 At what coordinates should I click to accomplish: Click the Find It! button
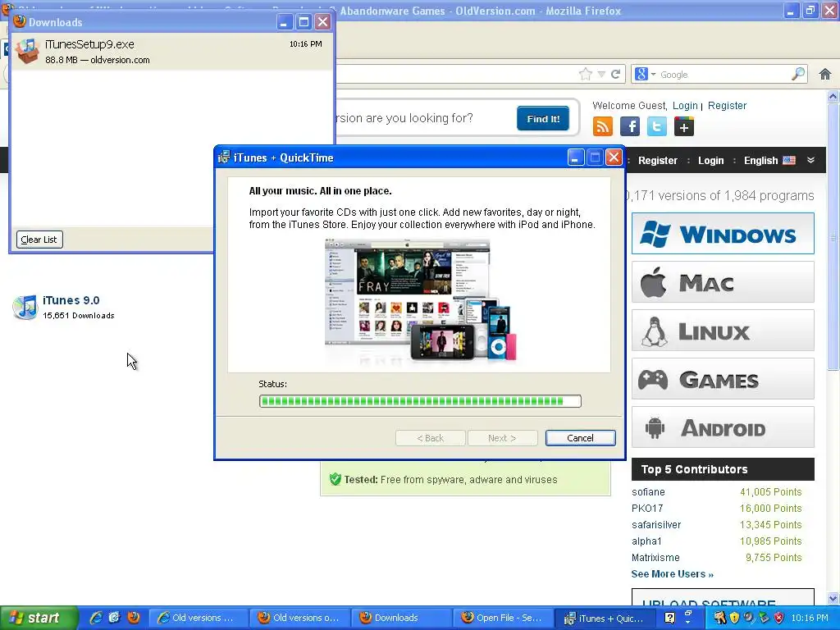tap(543, 118)
